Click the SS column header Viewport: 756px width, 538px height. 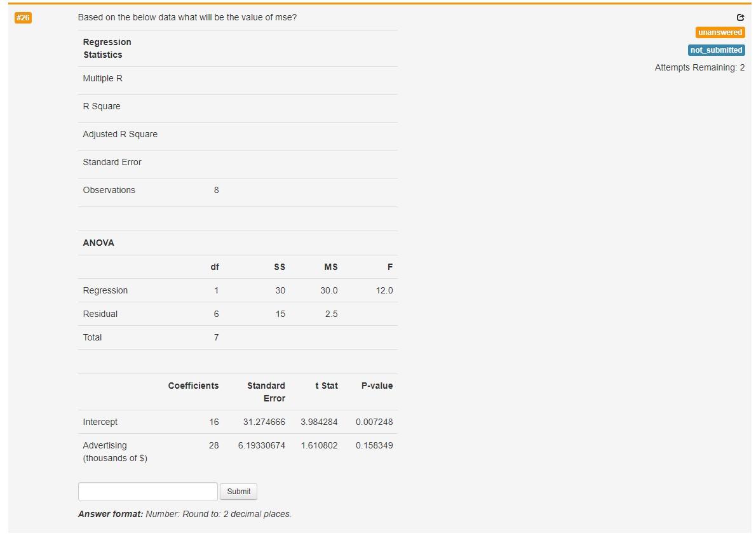tap(280, 267)
